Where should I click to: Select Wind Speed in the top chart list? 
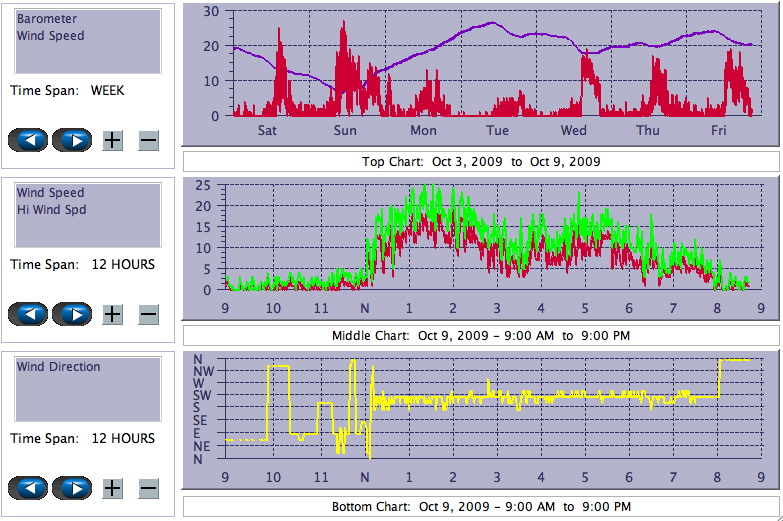coord(51,36)
